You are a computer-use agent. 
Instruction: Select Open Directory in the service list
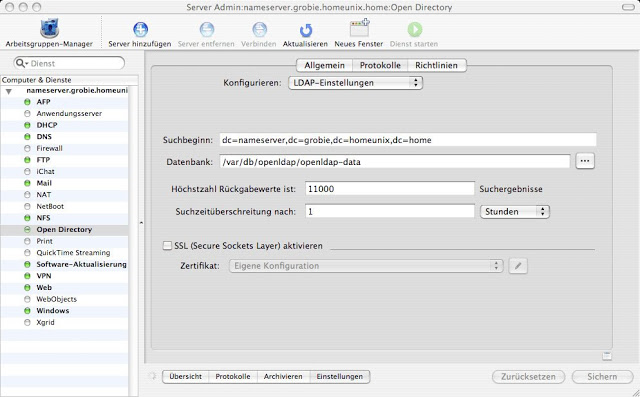pos(64,230)
